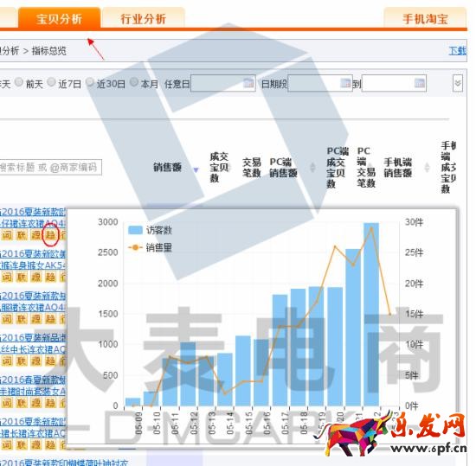Image resolution: width=476 pixels, height=466 pixels.
Task: Open calendar picker in field after 到
Action: tap(420, 83)
